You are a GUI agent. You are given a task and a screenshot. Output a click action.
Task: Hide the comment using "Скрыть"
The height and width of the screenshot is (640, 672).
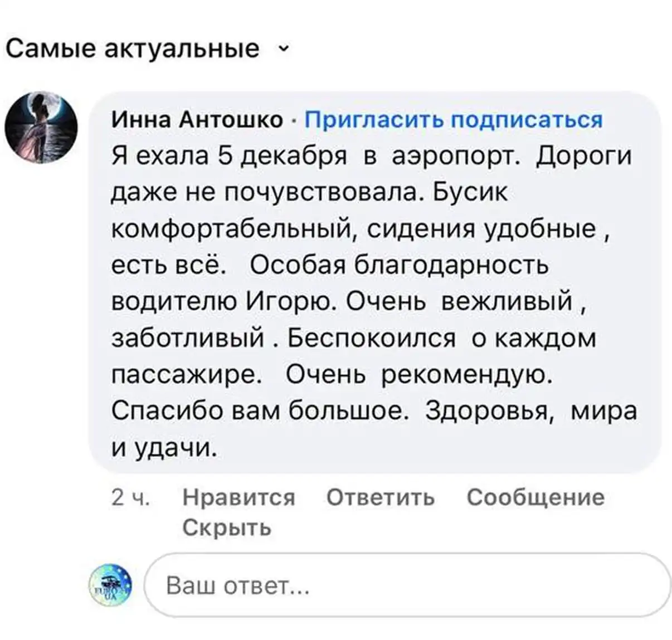pyautogui.click(x=227, y=527)
